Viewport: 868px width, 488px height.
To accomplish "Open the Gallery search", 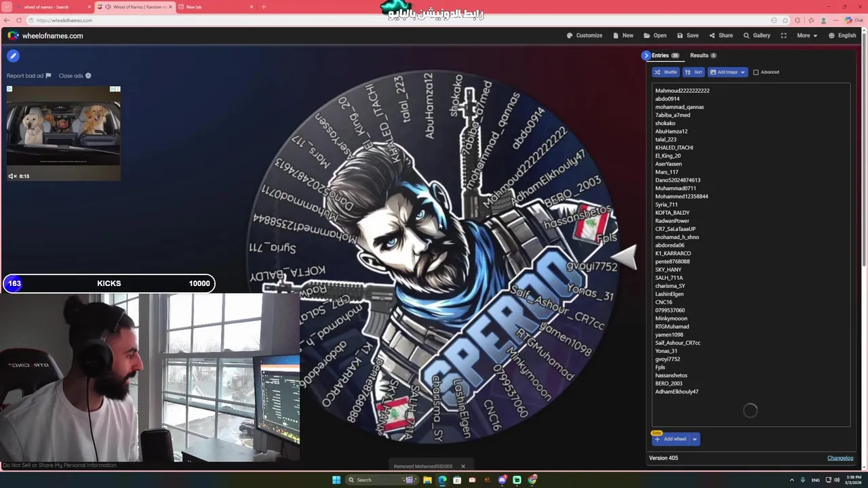I will (757, 35).
